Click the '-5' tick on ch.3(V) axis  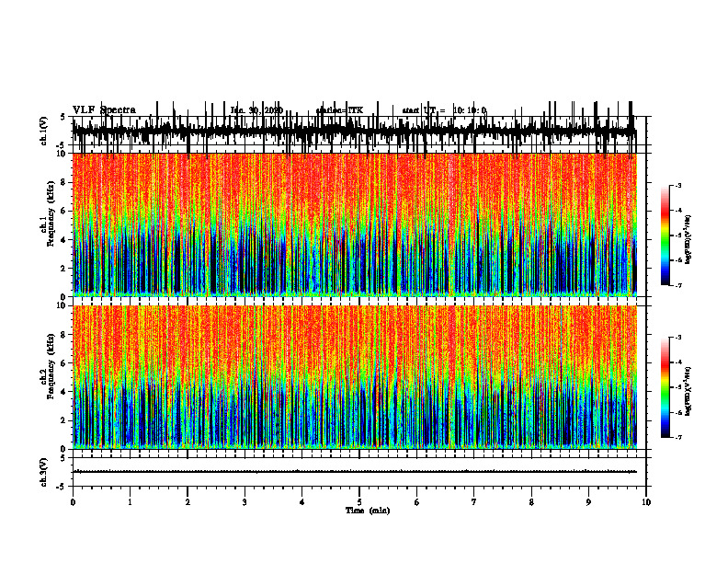62,487
